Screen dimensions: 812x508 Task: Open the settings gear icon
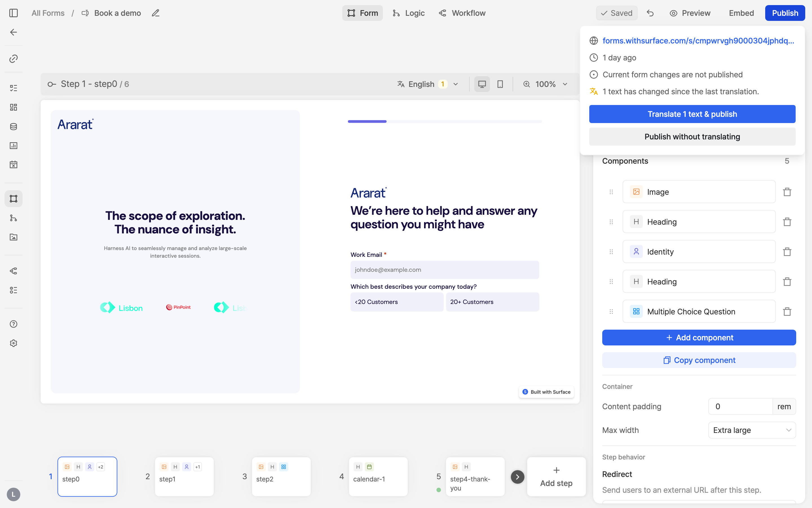click(x=14, y=343)
